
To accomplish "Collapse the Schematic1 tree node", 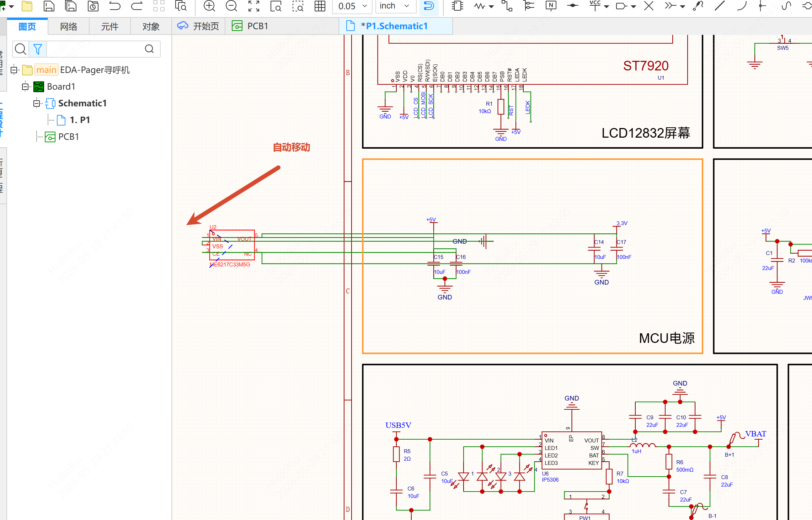I will click(x=37, y=104).
